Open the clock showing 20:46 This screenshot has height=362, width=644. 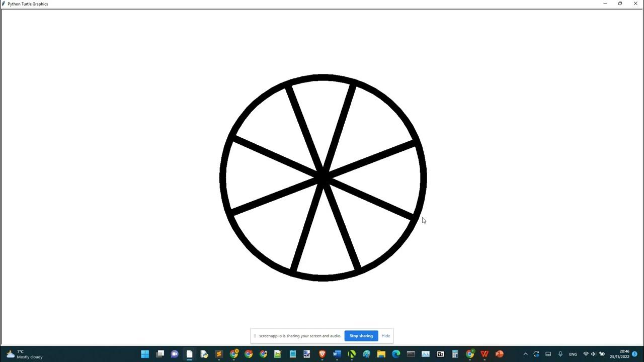620,354
